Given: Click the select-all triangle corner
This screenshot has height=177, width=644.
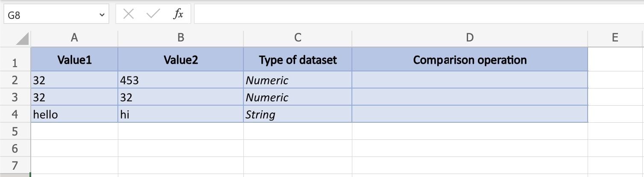Looking at the screenshot, I should pos(22,39).
